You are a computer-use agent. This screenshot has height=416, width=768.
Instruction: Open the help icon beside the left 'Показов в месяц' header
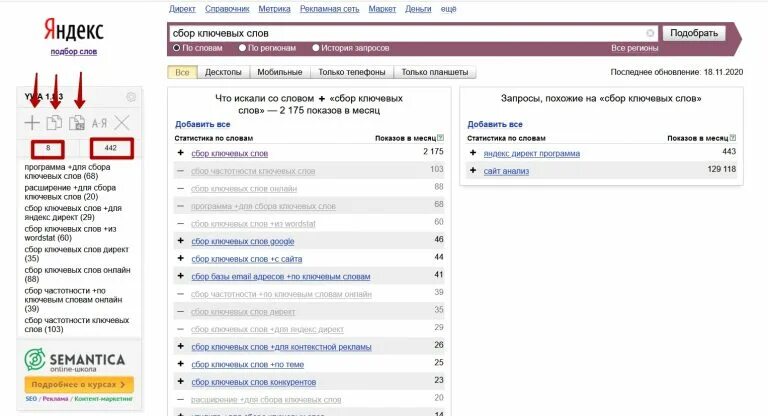(x=440, y=138)
